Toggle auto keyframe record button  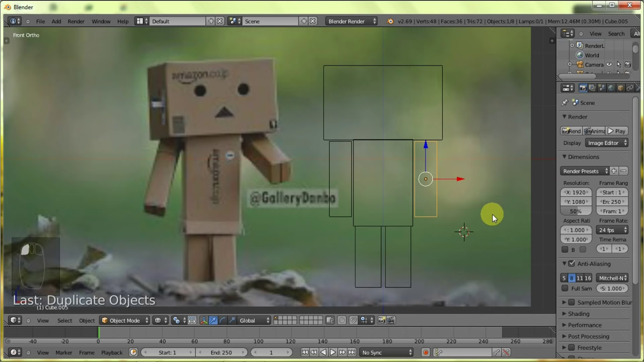[x=426, y=352]
